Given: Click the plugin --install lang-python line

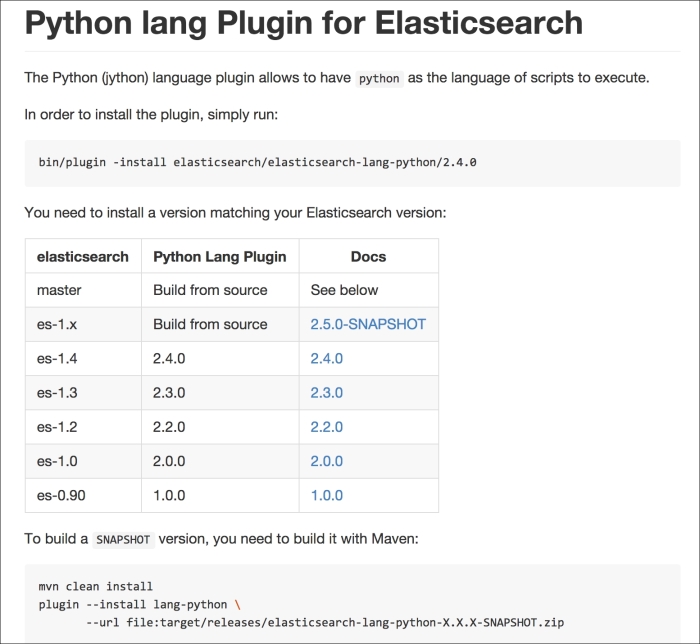Looking at the screenshot, I should (x=139, y=605).
